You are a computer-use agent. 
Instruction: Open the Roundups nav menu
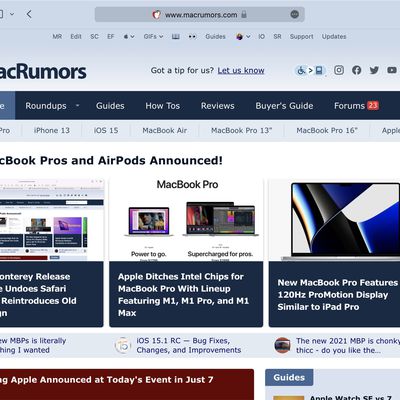pyautogui.click(x=46, y=106)
